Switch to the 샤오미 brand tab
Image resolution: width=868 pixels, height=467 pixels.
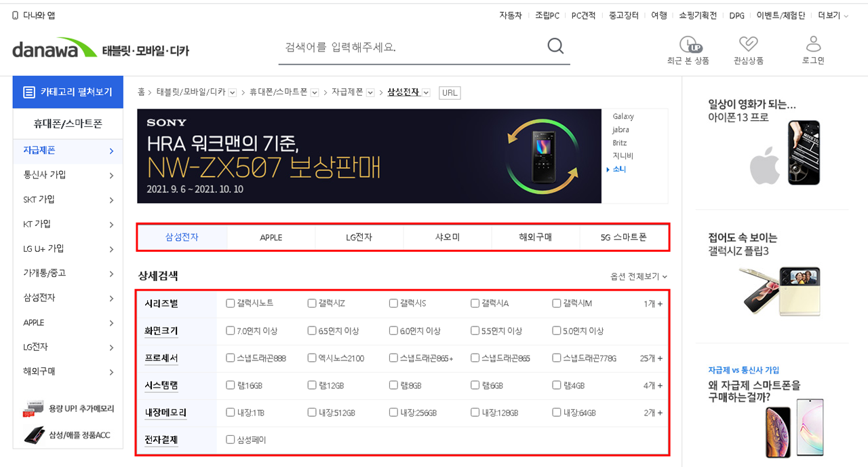point(448,238)
